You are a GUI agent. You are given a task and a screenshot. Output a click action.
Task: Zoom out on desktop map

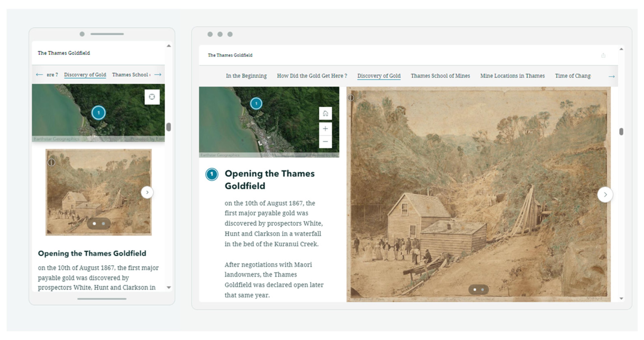point(325,142)
